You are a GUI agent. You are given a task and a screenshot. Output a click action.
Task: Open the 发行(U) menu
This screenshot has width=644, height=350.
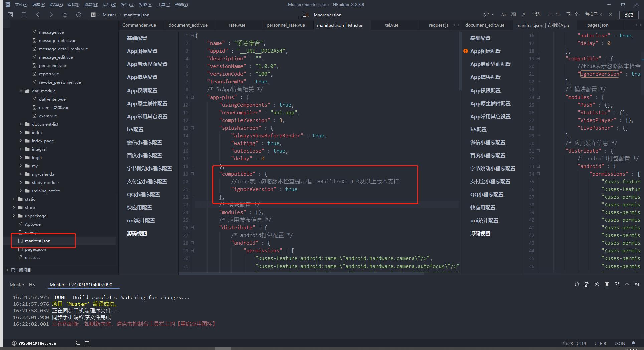point(127,4)
